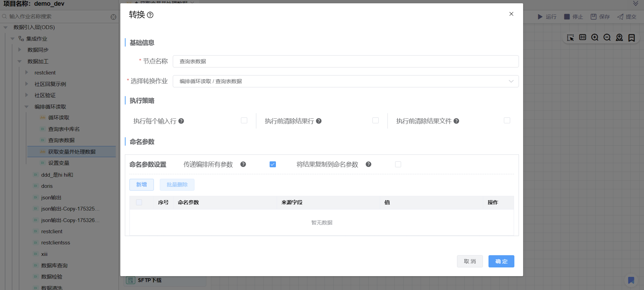This screenshot has width=644, height=290.
Task: Select the 查询表数据 node in the tree
Action: pos(61,140)
